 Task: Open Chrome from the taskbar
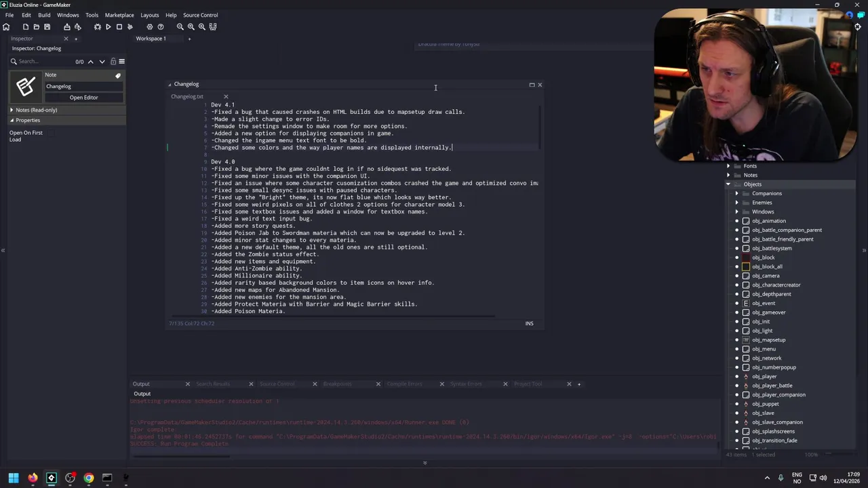coord(89,478)
